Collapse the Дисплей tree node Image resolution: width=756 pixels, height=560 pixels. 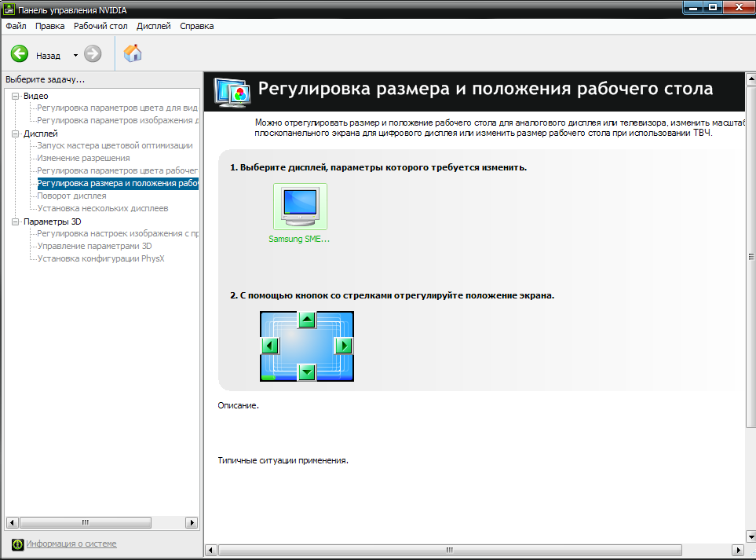[x=16, y=134]
